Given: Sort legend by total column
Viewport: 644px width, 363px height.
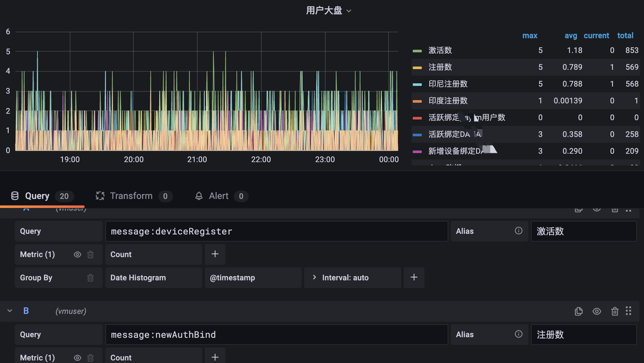Looking at the screenshot, I should click(x=625, y=36).
